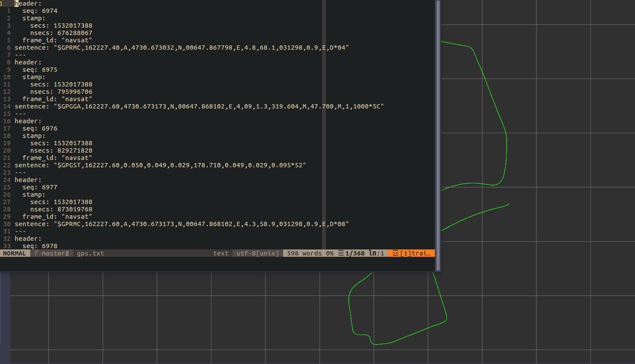Click 'frame_id: "navsat"' on relative line 29
Viewport: 635px width, 364px height.
tap(57, 217)
